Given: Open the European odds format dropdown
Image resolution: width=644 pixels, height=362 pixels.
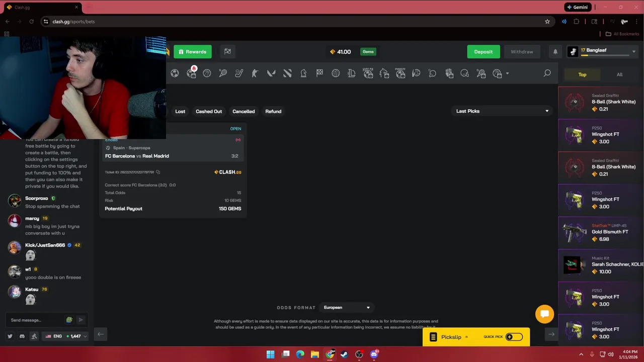Looking at the screenshot, I should pyautogui.click(x=347, y=308).
